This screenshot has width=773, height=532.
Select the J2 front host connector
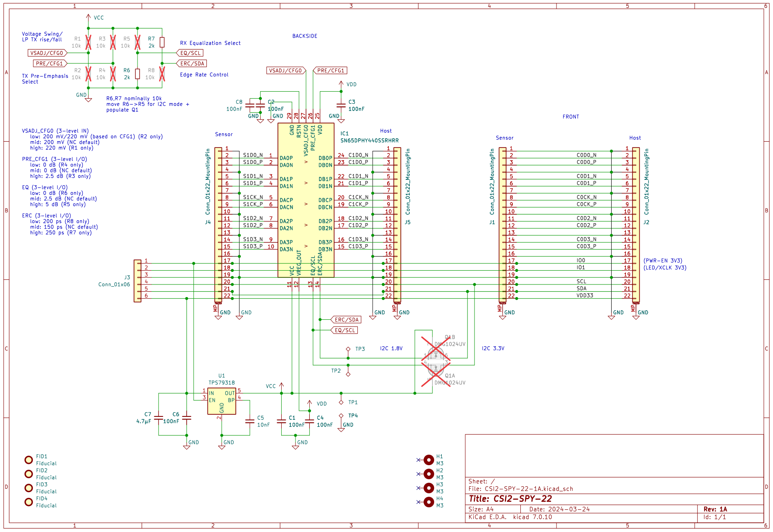point(636,225)
